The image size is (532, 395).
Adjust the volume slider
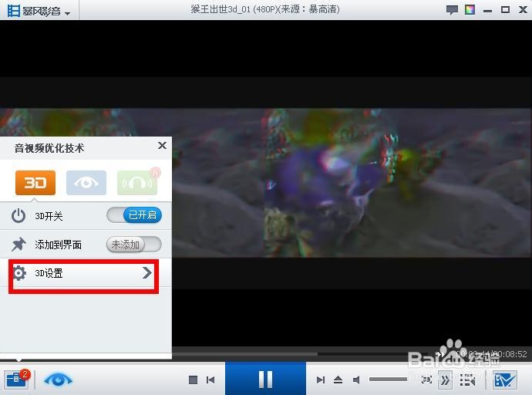388,379
